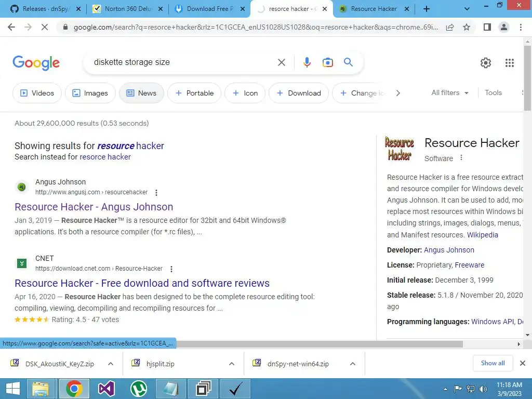Stop loading the page
This screenshot has width=532, height=399.
pos(45,27)
